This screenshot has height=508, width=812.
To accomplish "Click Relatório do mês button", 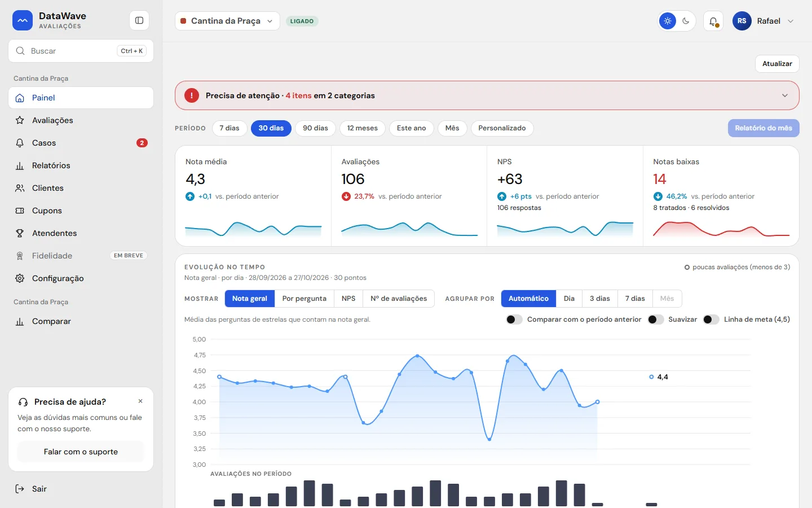I will (764, 128).
